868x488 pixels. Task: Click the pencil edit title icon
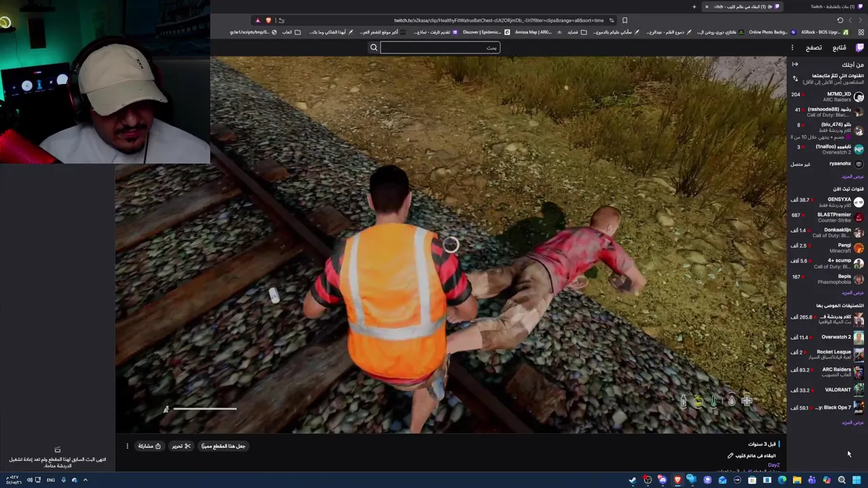tap(730, 455)
